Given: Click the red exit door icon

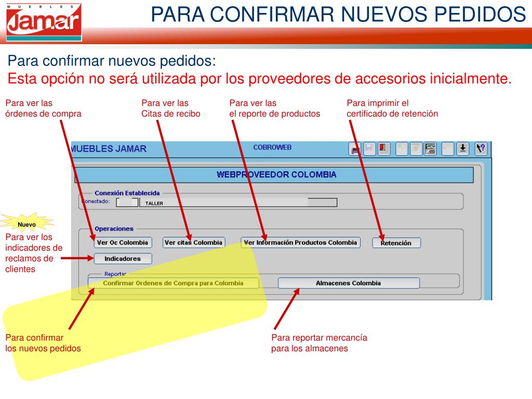Looking at the screenshot, I should (384, 149).
